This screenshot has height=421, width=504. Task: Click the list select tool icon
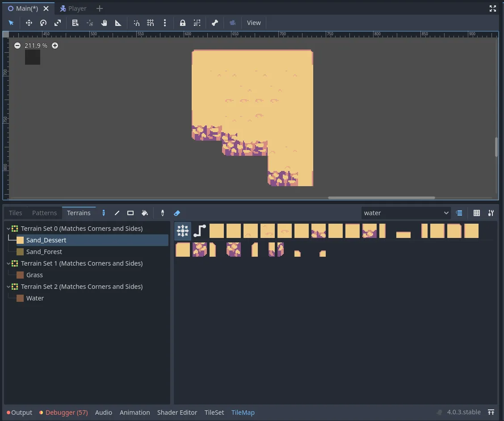point(76,23)
